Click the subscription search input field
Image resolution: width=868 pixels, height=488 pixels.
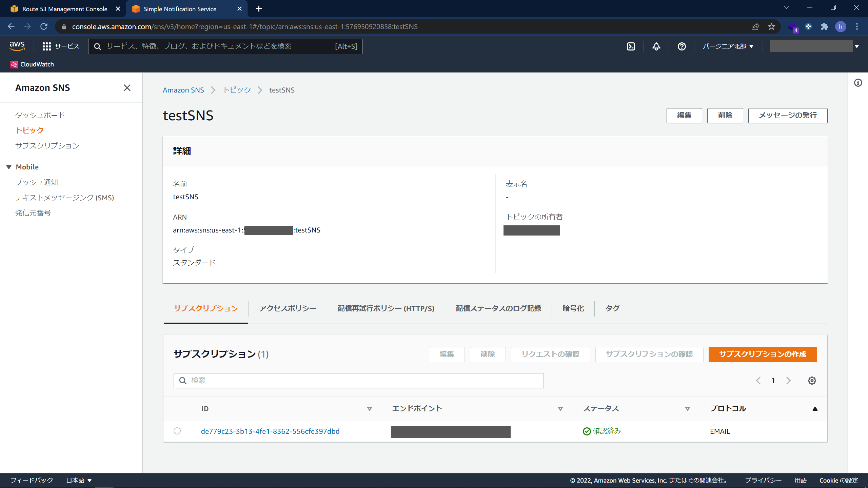click(x=358, y=380)
